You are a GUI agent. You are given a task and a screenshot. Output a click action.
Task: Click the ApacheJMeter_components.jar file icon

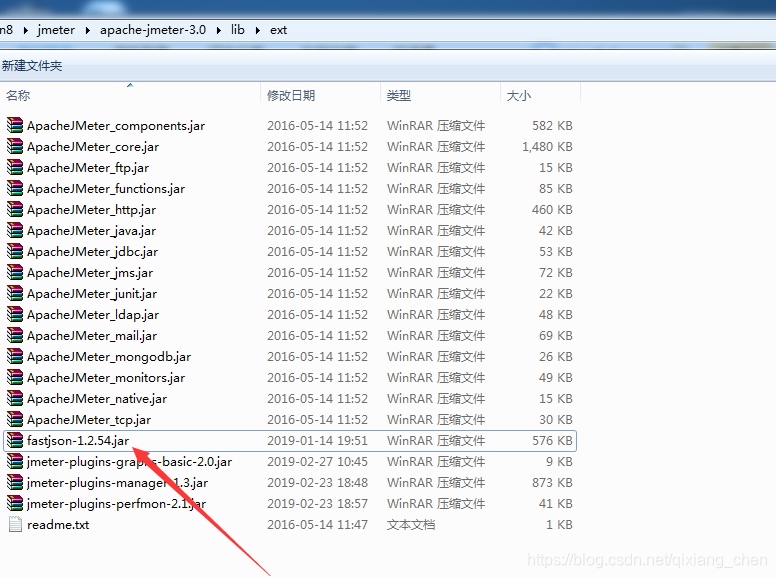[x=15, y=125]
